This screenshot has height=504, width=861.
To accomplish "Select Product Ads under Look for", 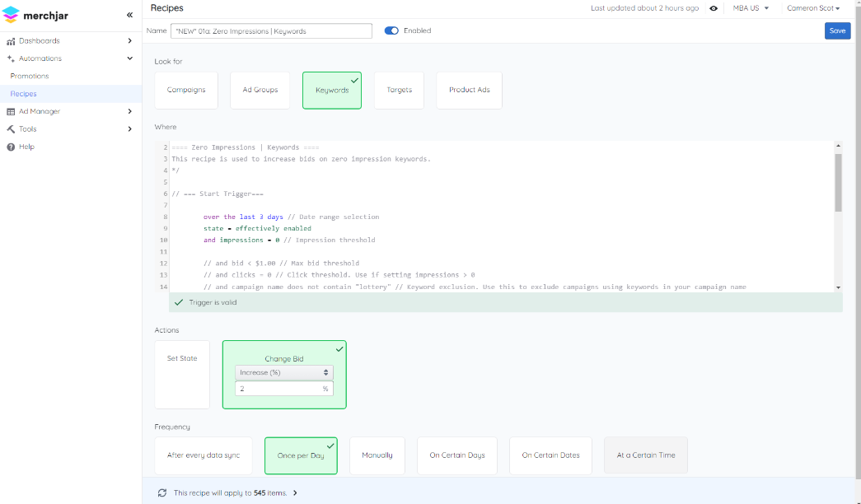I will pos(470,90).
